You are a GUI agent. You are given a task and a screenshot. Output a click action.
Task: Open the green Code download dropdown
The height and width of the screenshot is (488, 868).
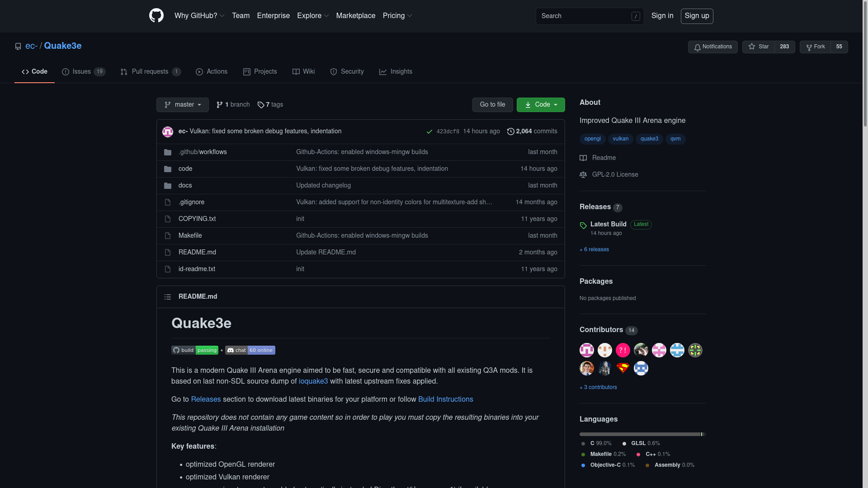click(x=541, y=105)
